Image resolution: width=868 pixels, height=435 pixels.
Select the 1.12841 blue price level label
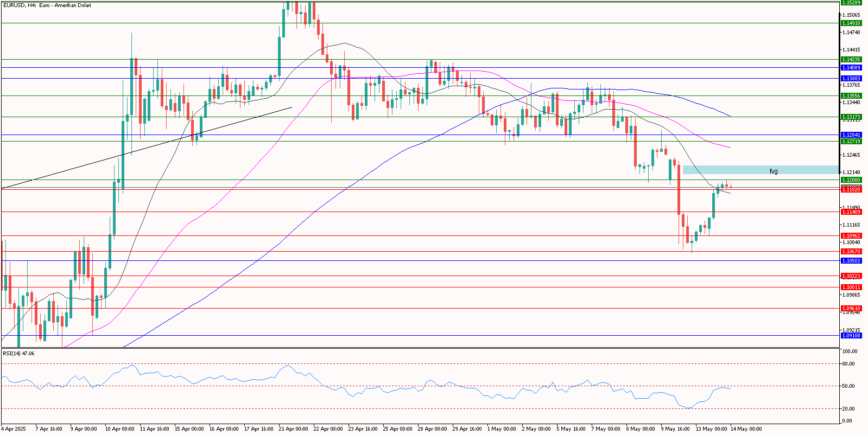(851, 135)
